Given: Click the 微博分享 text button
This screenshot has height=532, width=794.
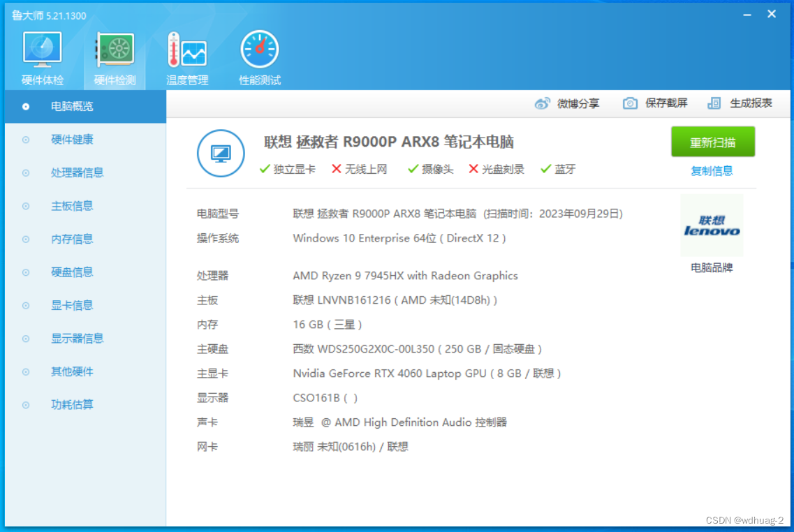Looking at the screenshot, I should click(x=578, y=104).
